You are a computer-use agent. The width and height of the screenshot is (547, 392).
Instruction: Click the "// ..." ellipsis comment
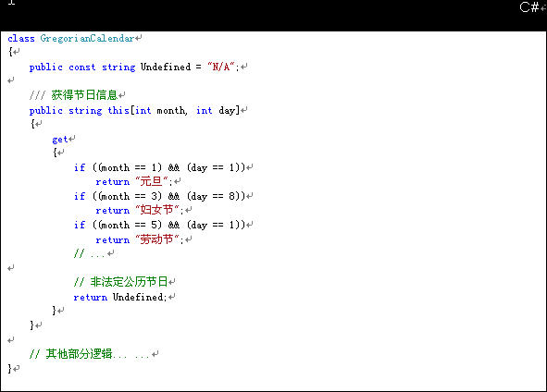coord(89,253)
